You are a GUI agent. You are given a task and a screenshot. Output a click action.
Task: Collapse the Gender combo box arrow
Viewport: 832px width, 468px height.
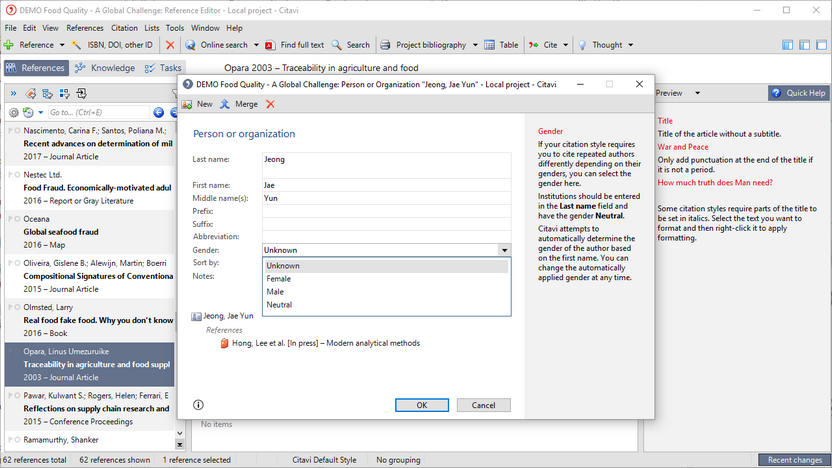pos(505,250)
